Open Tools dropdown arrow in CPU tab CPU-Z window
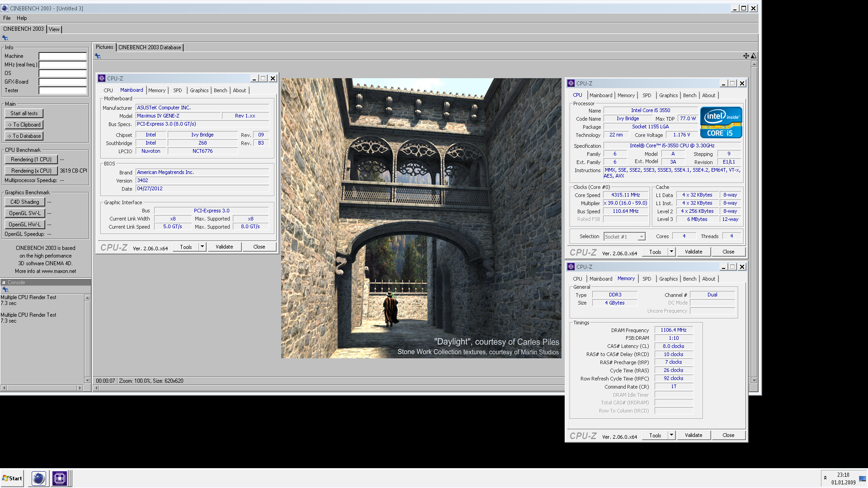Viewport: 868px width, 488px height. [x=671, y=252]
